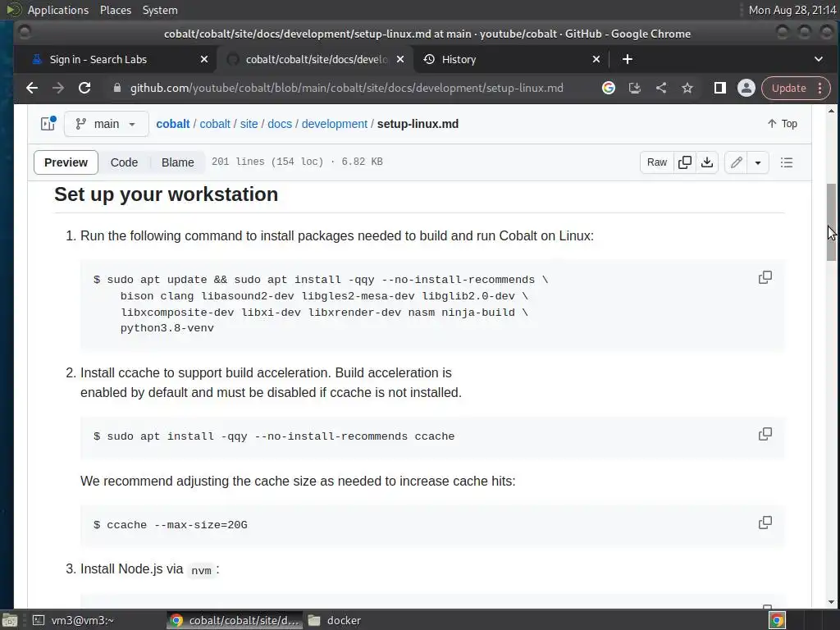Copy the ccache max-size command

pos(765,523)
